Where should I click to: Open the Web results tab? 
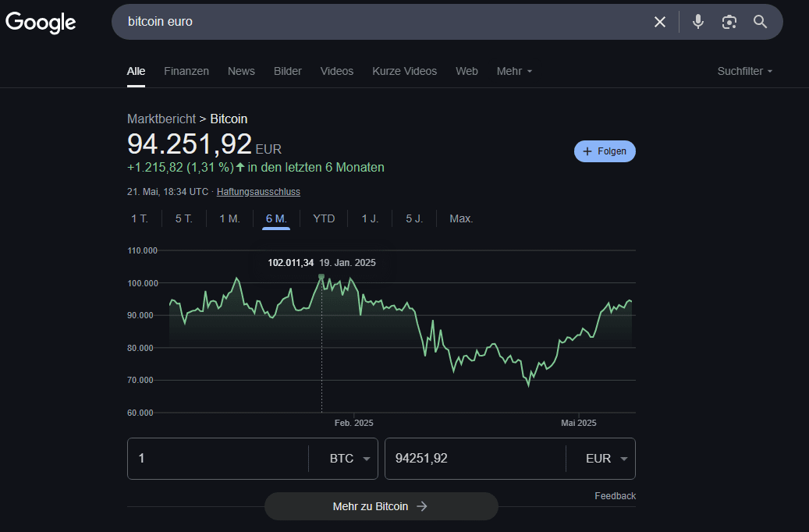click(467, 71)
